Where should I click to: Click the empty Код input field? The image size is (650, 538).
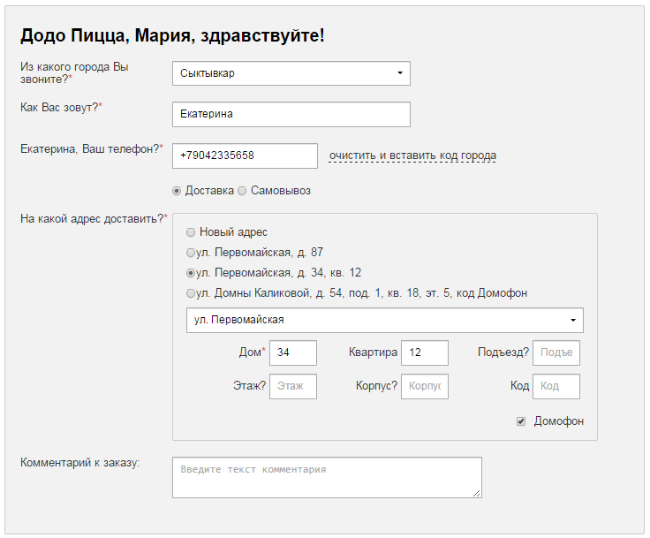[x=556, y=386]
